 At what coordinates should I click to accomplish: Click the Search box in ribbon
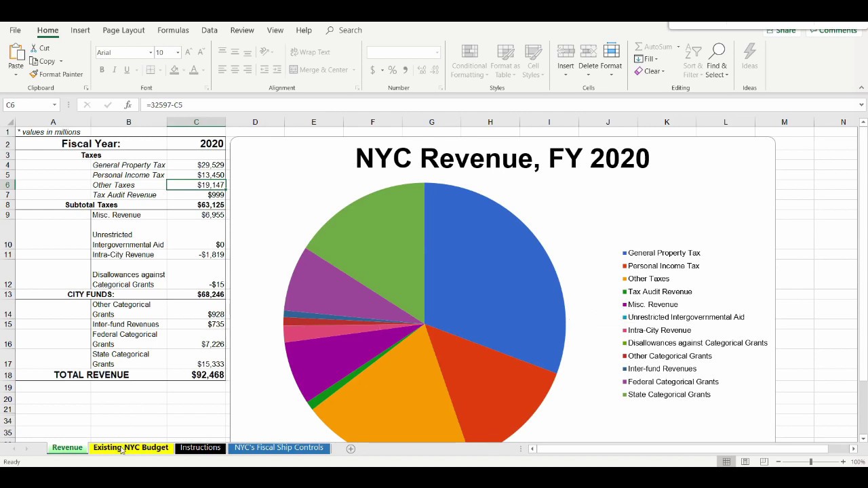pos(344,30)
